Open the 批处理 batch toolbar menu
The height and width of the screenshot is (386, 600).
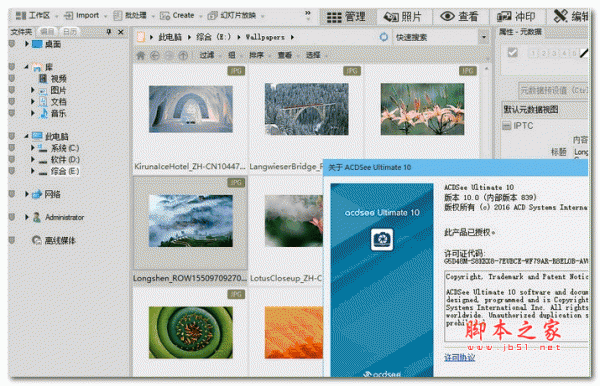[x=130, y=16]
